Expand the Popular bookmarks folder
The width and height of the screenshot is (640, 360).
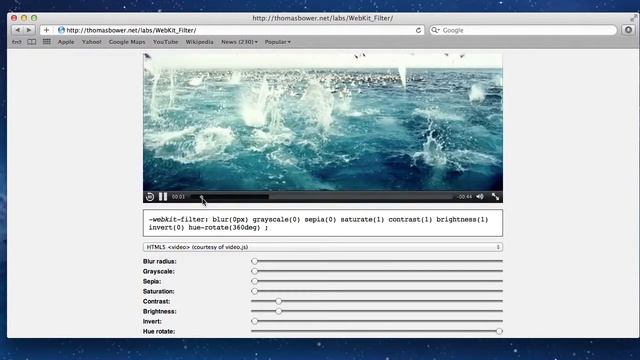pos(278,42)
